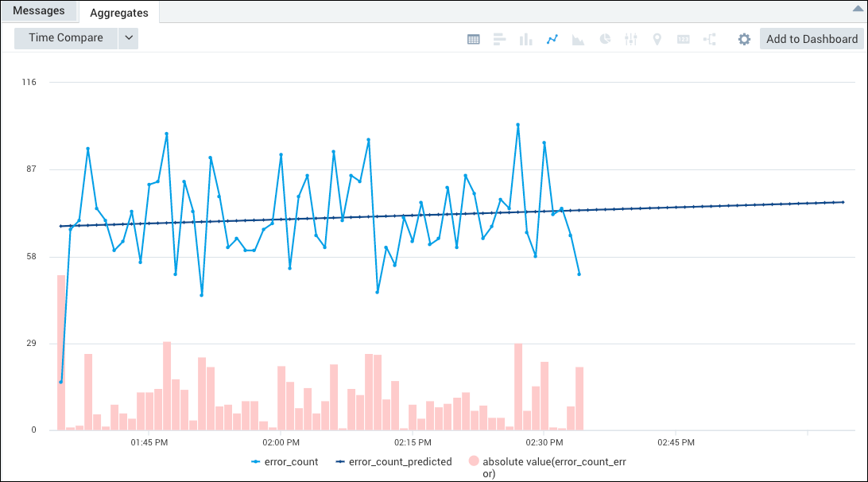The image size is (868, 482).
Task: Open the box plot chart icon
Action: (630, 38)
